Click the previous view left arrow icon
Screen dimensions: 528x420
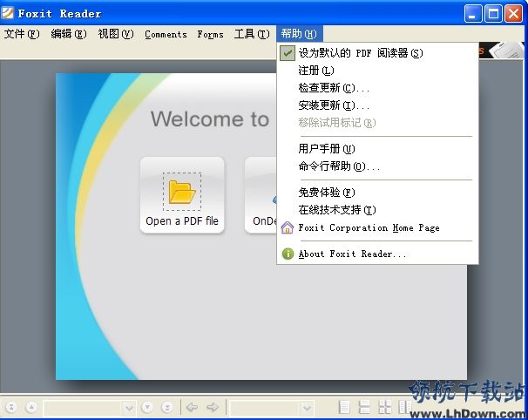pos(192,407)
